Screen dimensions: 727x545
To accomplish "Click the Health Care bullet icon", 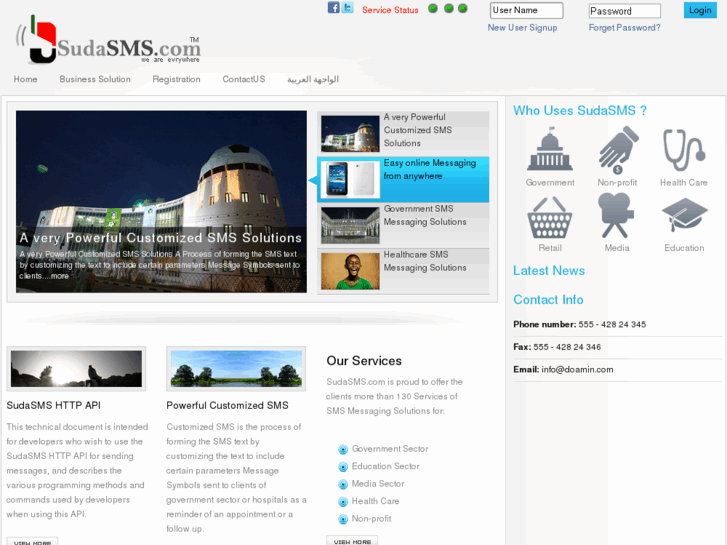I will [x=343, y=502].
